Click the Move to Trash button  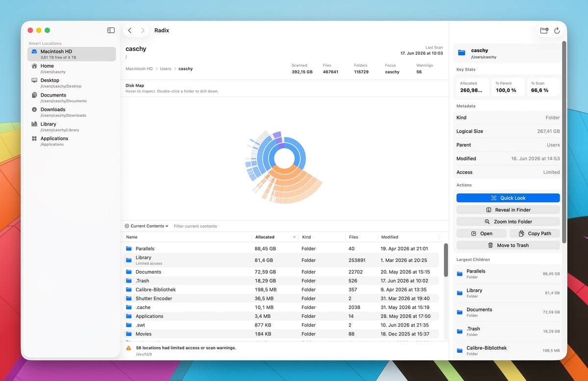click(x=508, y=245)
